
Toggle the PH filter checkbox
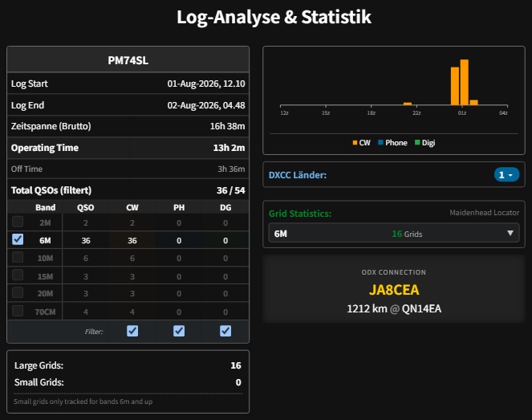(x=179, y=331)
